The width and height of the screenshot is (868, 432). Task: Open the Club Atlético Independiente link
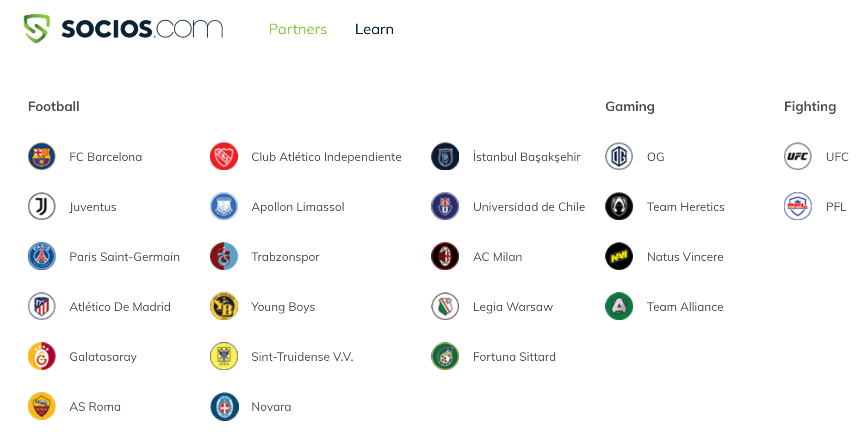pos(326,157)
